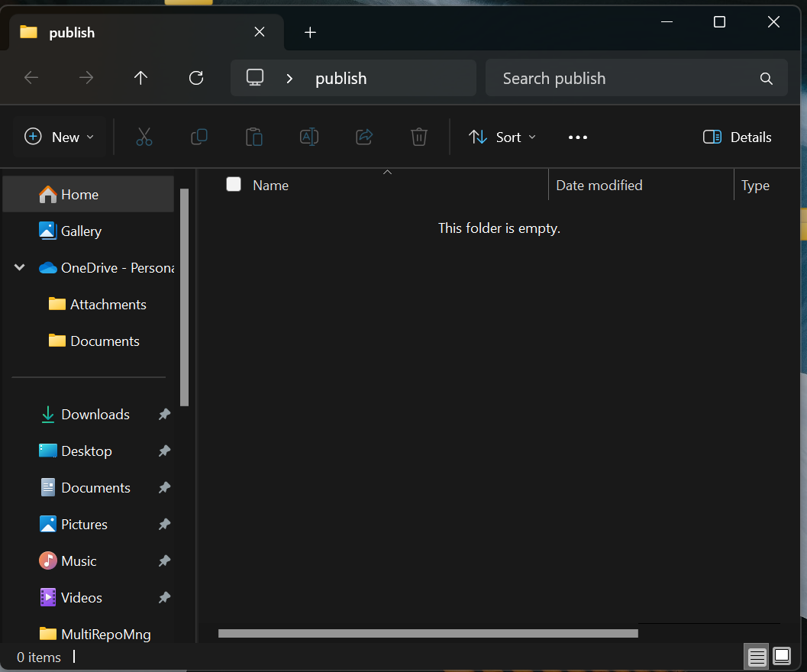Image resolution: width=807 pixels, height=672 pixels.
Task: Open the New menu dropdown
Action: (x=60, y=137)
